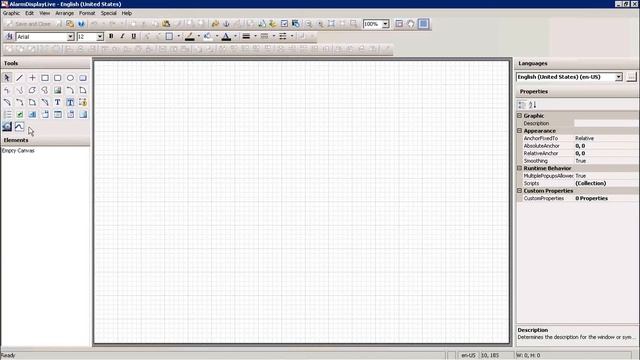Click the line color swatch
Viewport: 640px width, 360px height.
[189, 36]
